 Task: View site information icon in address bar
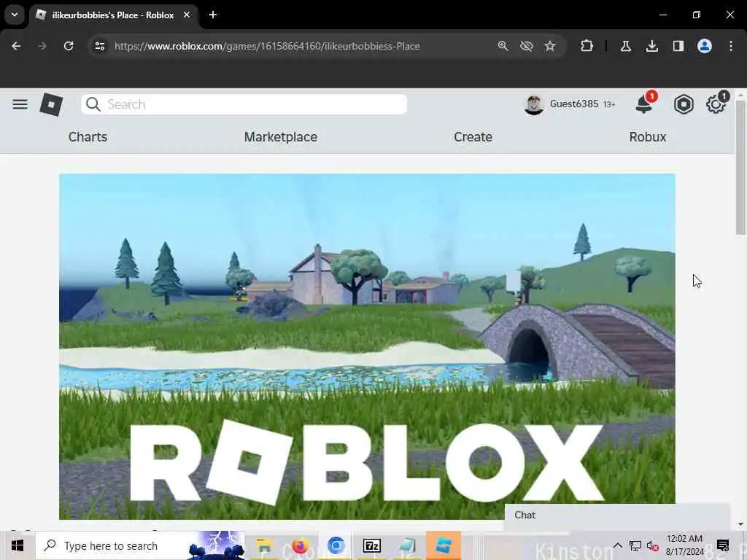pyautogui.click(x=99, y=46)
